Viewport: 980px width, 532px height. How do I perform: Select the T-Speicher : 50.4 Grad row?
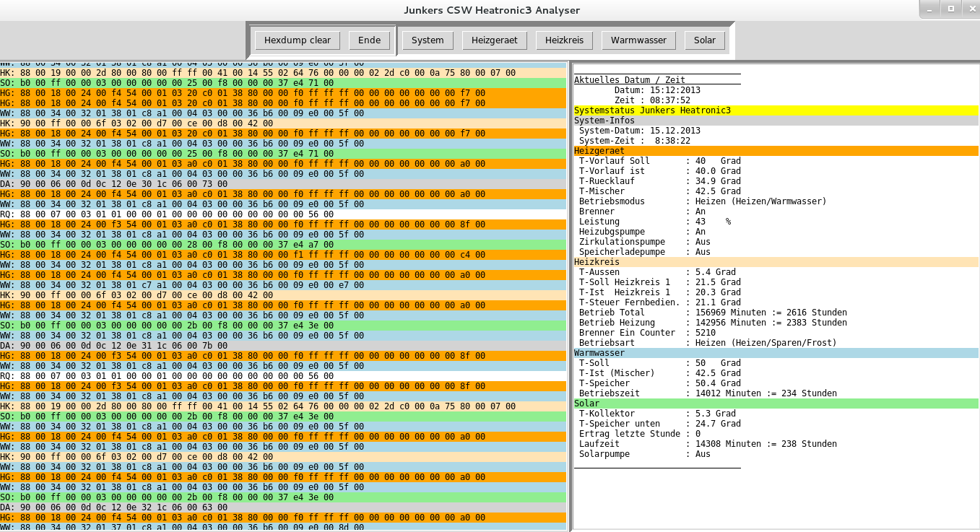click(660, 383)
